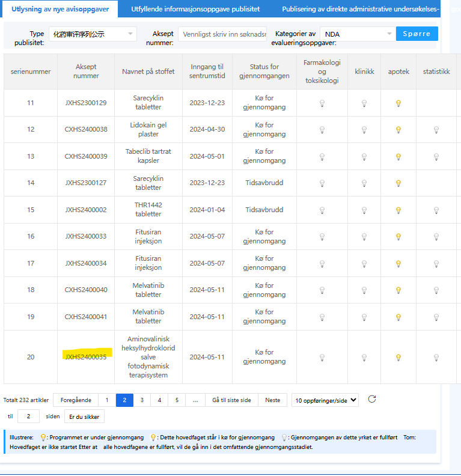Click apotek bulb icon in row 20
The width and height of the screenshot is (461, 476).
[398, 358]
